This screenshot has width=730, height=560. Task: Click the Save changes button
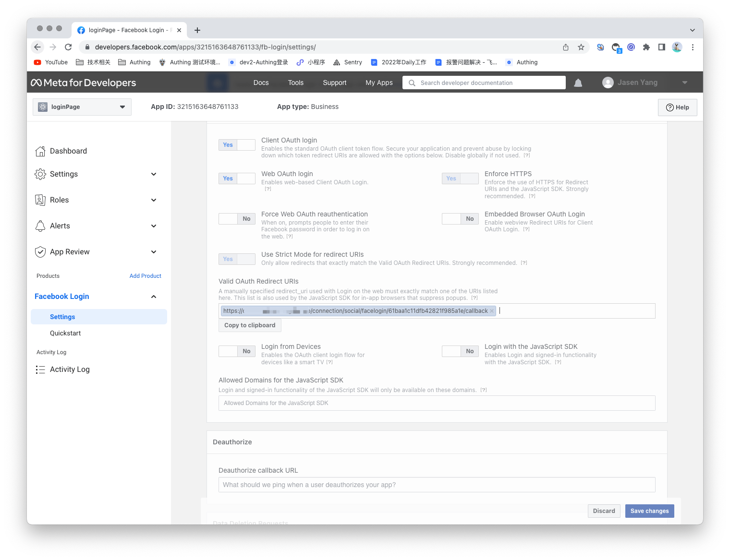[x=649, y=511]
